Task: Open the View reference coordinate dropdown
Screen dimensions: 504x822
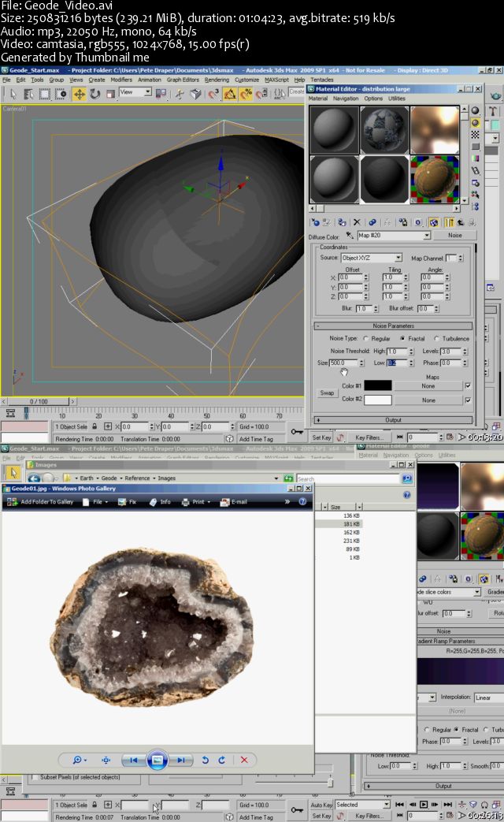Action: (x=135, y=92)
